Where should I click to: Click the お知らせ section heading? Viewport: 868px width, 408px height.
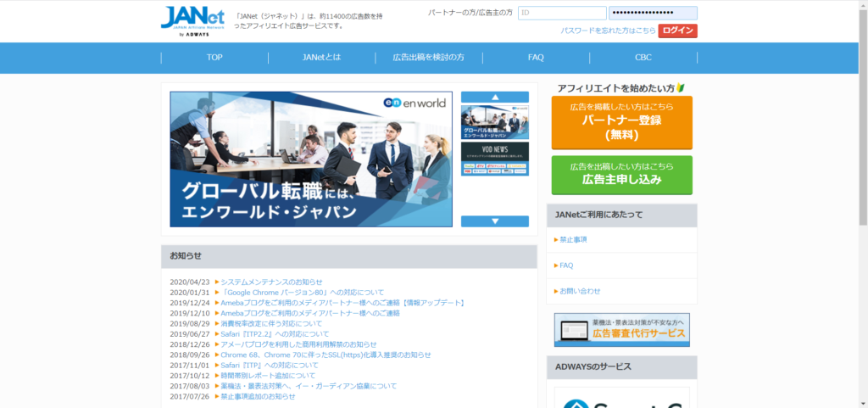pos(186,256)
